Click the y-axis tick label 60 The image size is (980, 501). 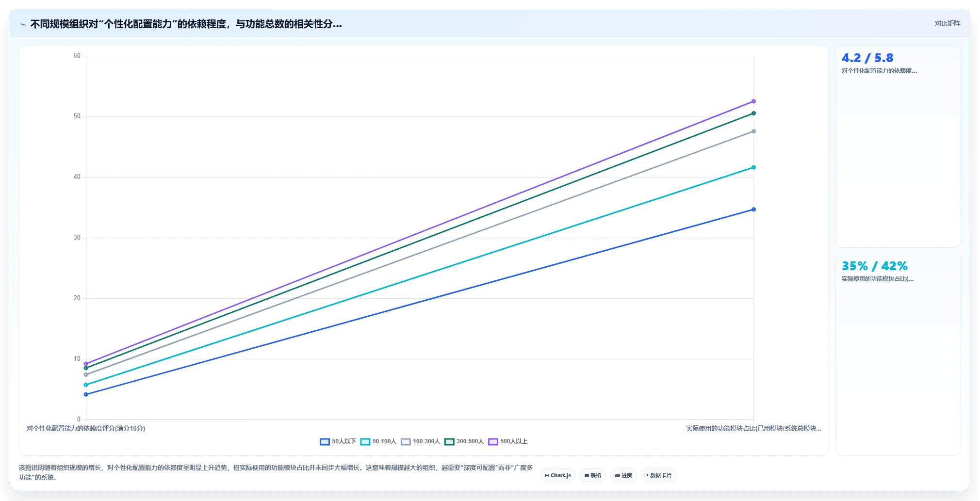(77, 56)
